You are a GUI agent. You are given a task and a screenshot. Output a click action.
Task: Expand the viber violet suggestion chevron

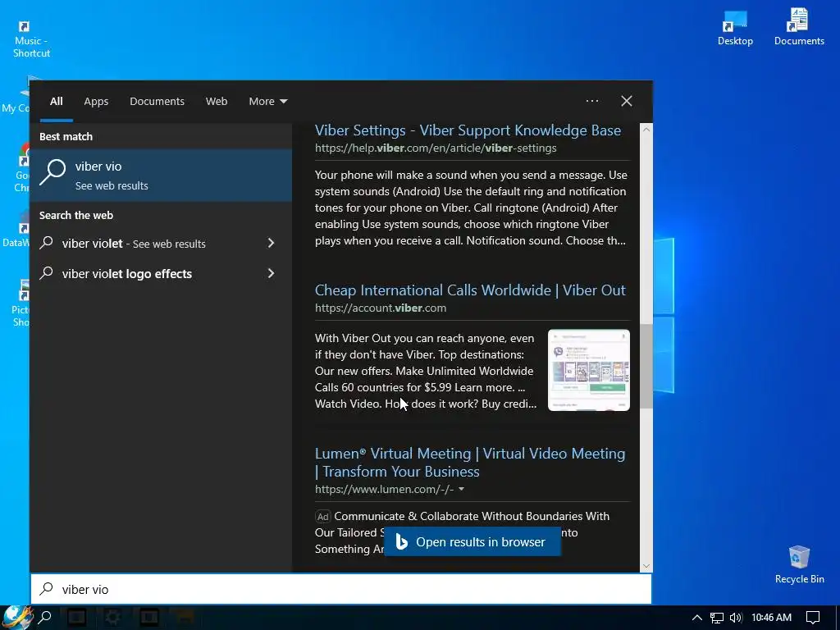pos(271,243)
